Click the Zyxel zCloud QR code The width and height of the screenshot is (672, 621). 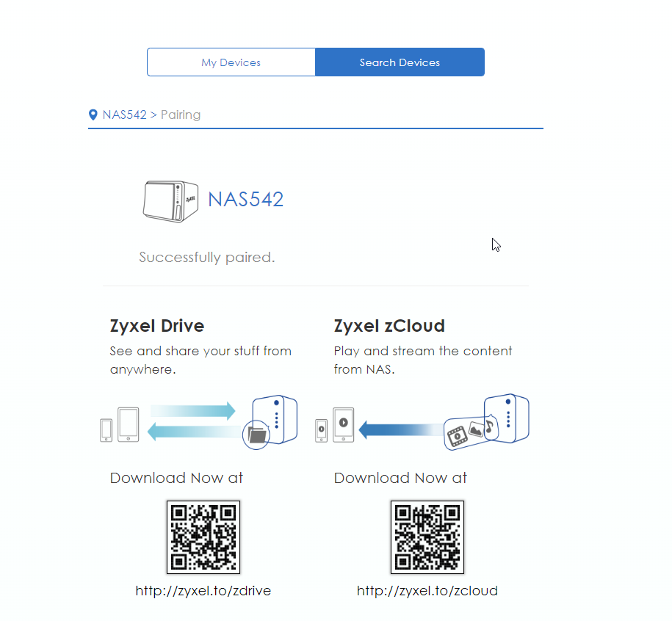coord(427,537)
